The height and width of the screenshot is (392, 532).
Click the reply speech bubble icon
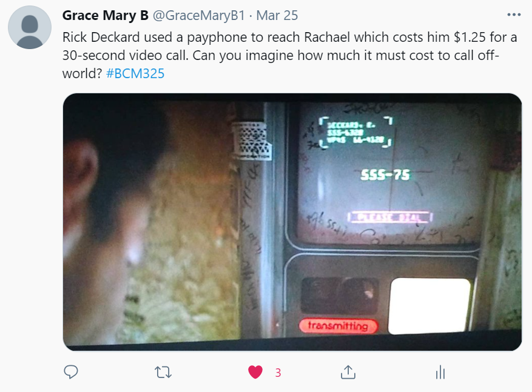click(x=71, y=372)
